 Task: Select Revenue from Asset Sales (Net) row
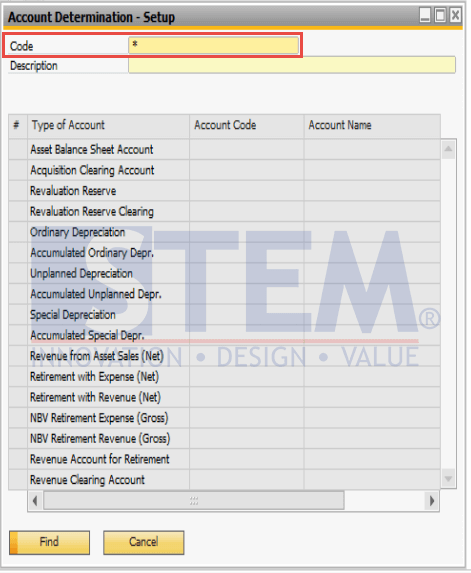[x=224, y=356]
